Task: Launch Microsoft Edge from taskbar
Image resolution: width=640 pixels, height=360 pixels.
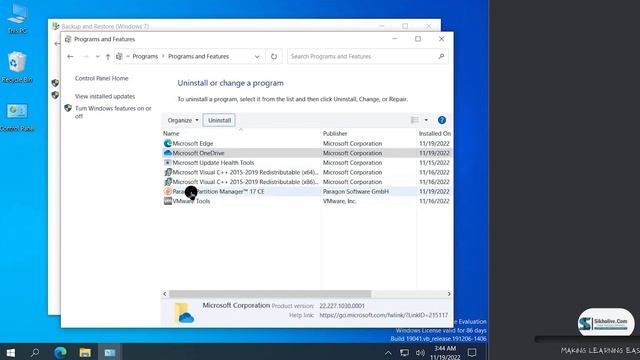Action: 60,352
